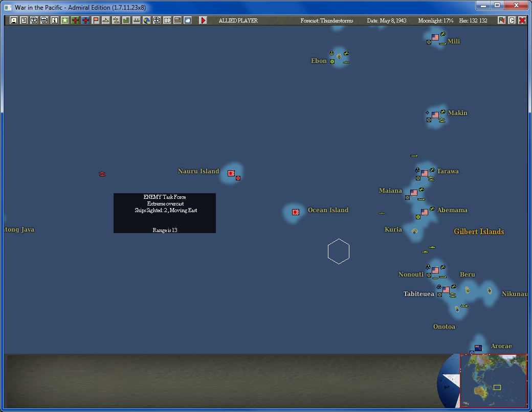Select the green unit box at Ebon
532x412 pixels.
coord(332,62)
